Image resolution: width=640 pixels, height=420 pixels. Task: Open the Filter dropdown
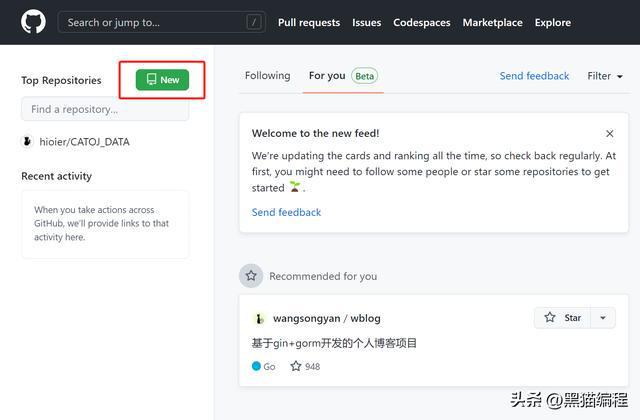[605, 76]
